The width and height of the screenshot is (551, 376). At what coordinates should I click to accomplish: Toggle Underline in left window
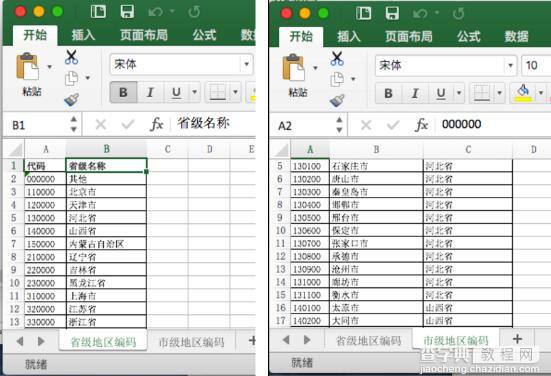coord(176,92)
